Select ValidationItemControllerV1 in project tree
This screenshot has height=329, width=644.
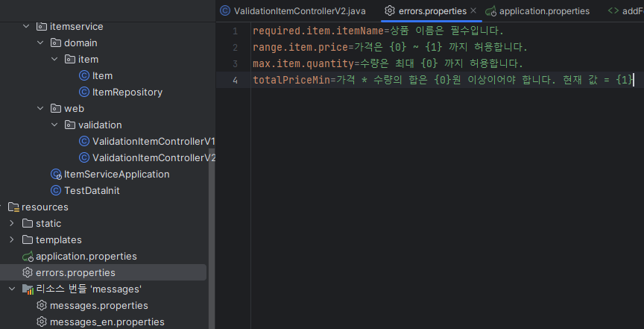[x=154, y=142]
